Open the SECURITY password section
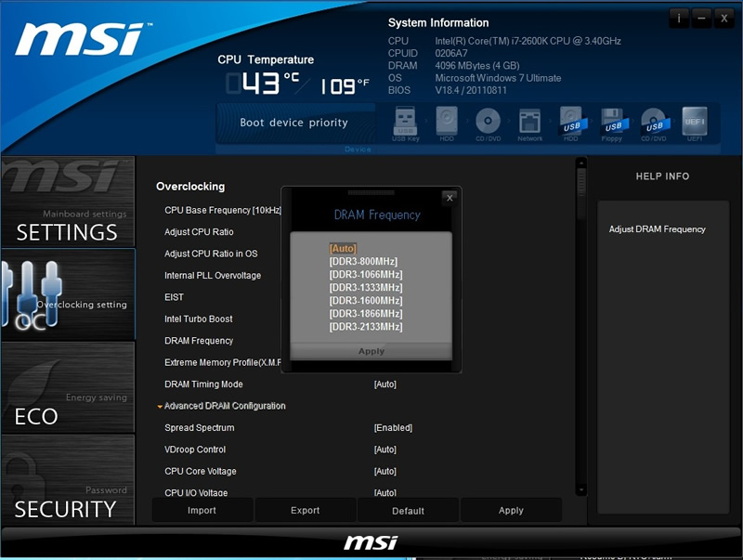The image size is (743, 560). (68, 479)
